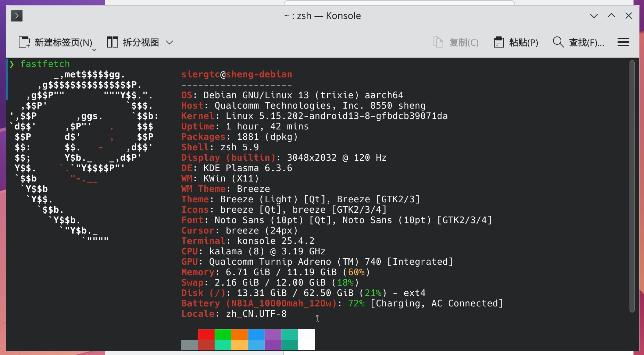Click the 'Qualcomm Technologies, Inc. 8550 sheng' host text
This screenshot has width=644, height=355.
tap(320, 105)
